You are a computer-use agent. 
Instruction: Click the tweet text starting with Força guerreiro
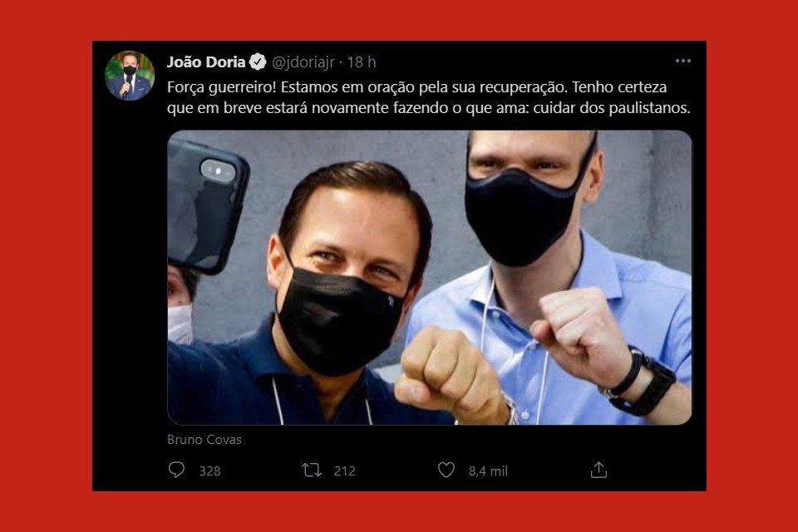(429, 97)
